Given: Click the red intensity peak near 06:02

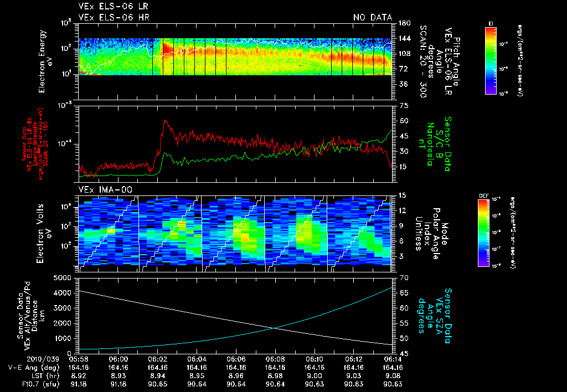Looking at the screenshot, I should pos(165,121).
